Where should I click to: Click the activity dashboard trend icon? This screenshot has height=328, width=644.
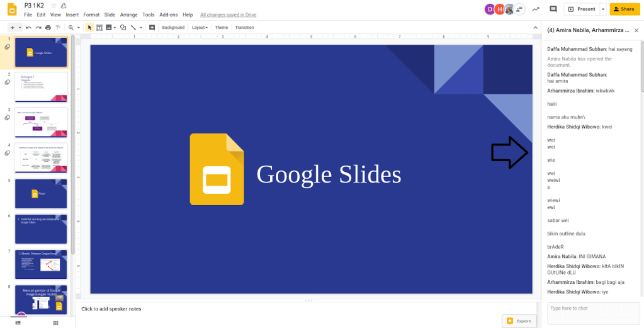535,9
